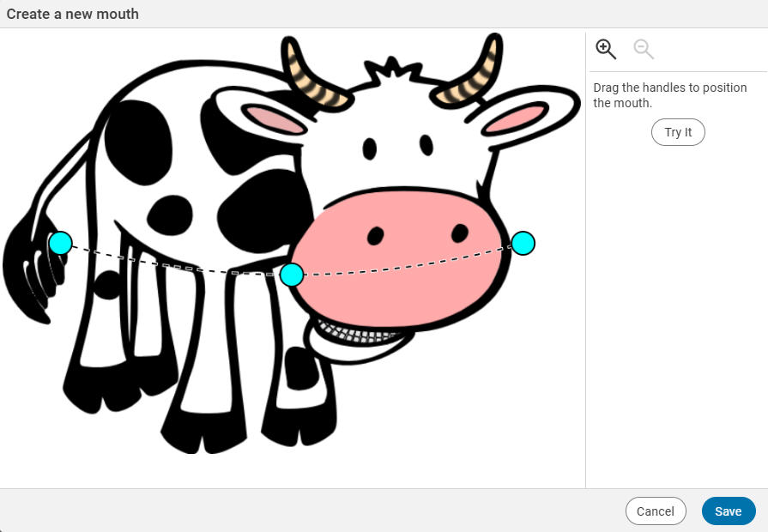The width and height of the screenshot is (768, 532).
Task: Click the greyed-out zoom out magnifier icon
Action: [644, 49]
